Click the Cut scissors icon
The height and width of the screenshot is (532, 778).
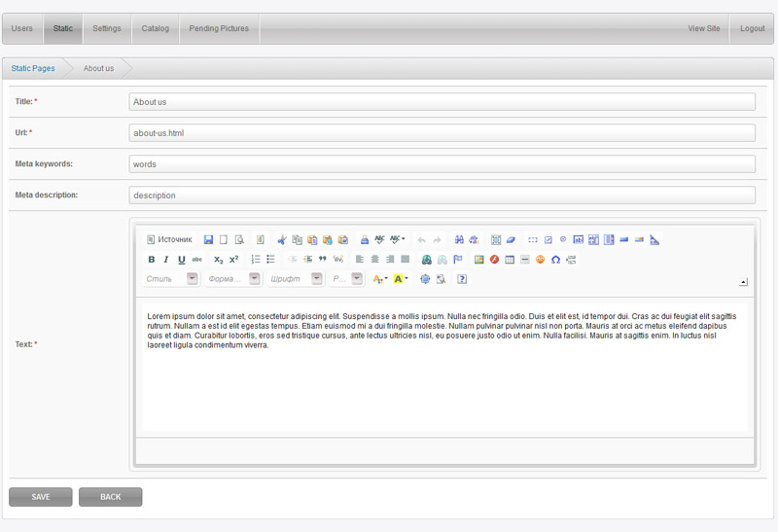[x=281, y=239]
